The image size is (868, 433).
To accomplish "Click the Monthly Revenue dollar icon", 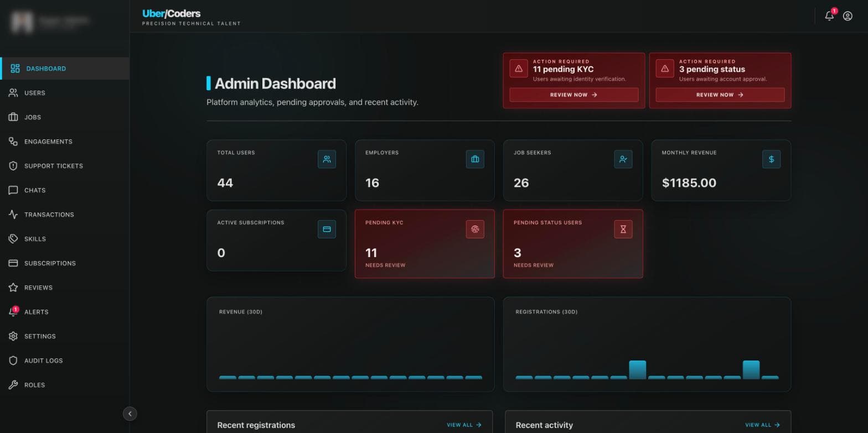I will coord(772,159).
